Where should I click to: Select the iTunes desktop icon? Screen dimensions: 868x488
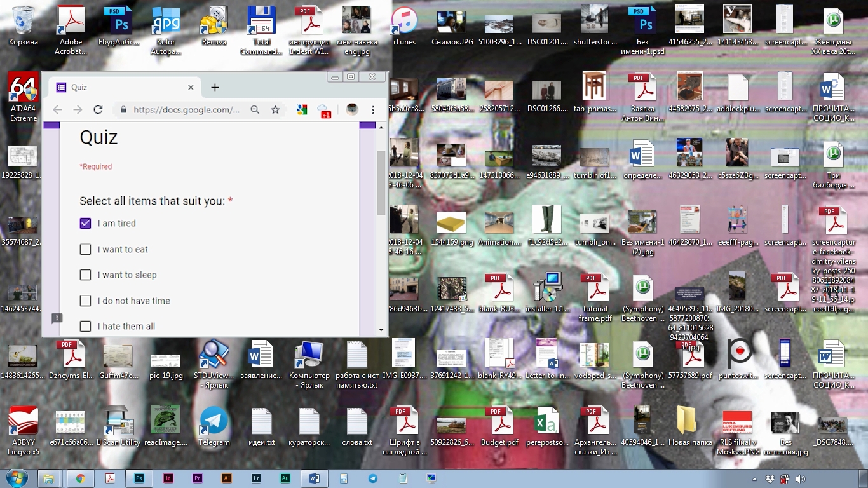[404, 27]
